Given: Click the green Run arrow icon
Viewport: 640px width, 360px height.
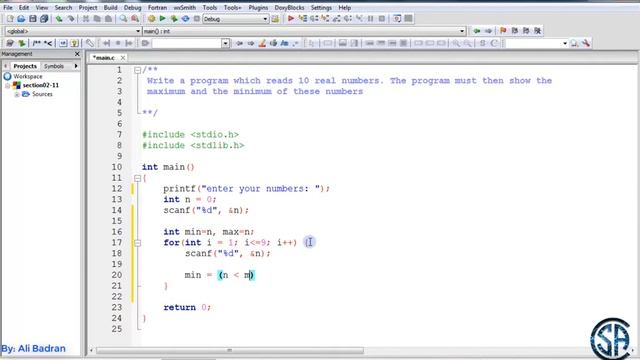Looking at the screenshot, I should click(162, 19).
